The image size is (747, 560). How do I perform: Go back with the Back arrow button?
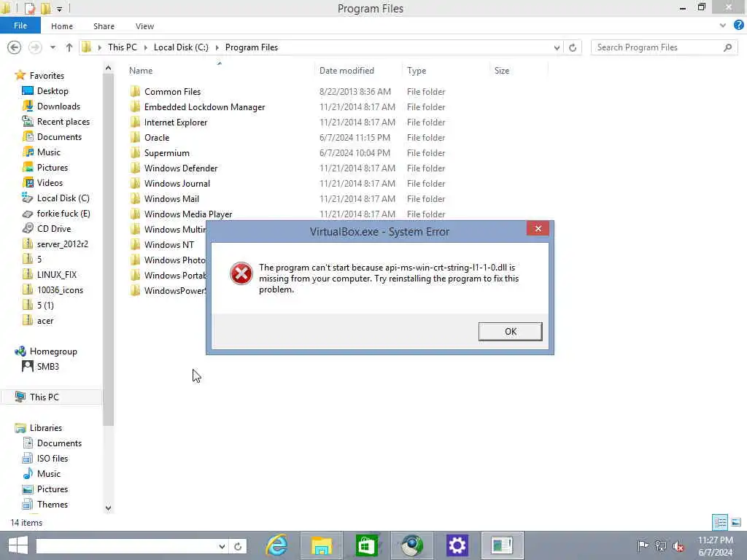point(15,47)
